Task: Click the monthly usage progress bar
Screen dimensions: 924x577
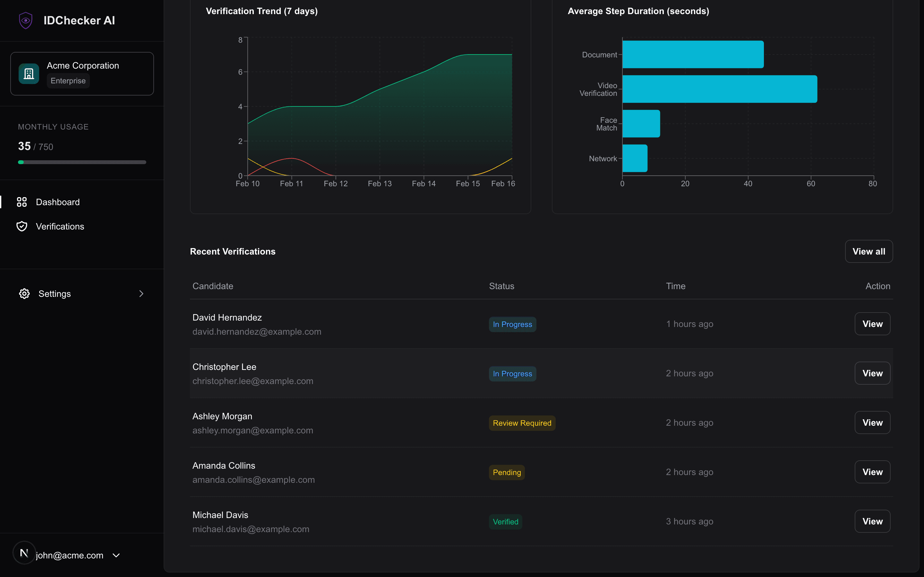Action: click(x=82, y=162)
